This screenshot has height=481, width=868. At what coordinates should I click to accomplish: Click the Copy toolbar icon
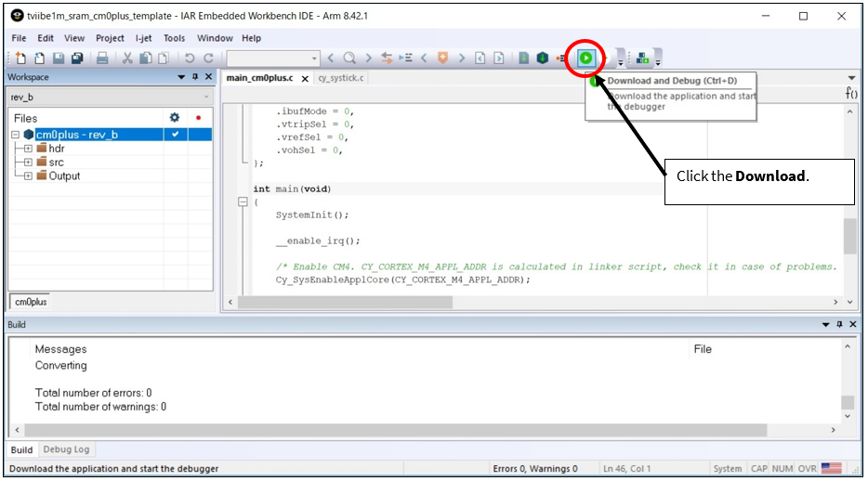point(146,58)
